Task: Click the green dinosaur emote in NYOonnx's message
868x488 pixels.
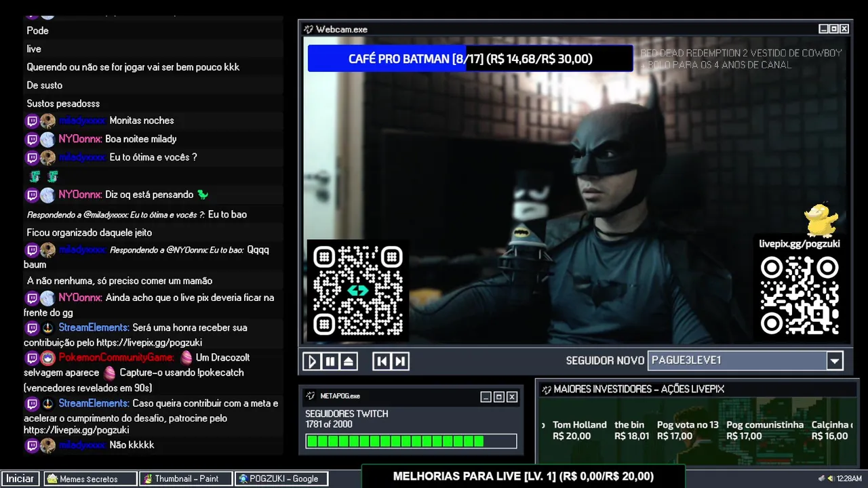Action: (203, 195)
